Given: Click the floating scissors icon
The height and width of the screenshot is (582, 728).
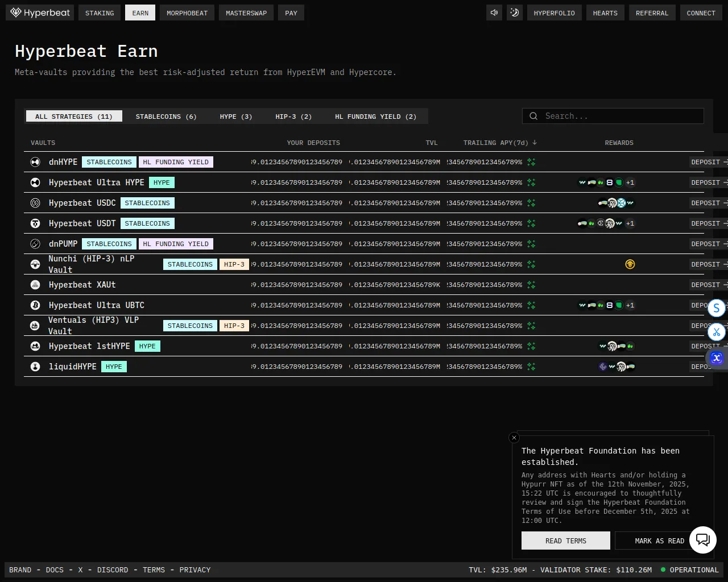Looking at the screenshot, I should click(717, 332).
